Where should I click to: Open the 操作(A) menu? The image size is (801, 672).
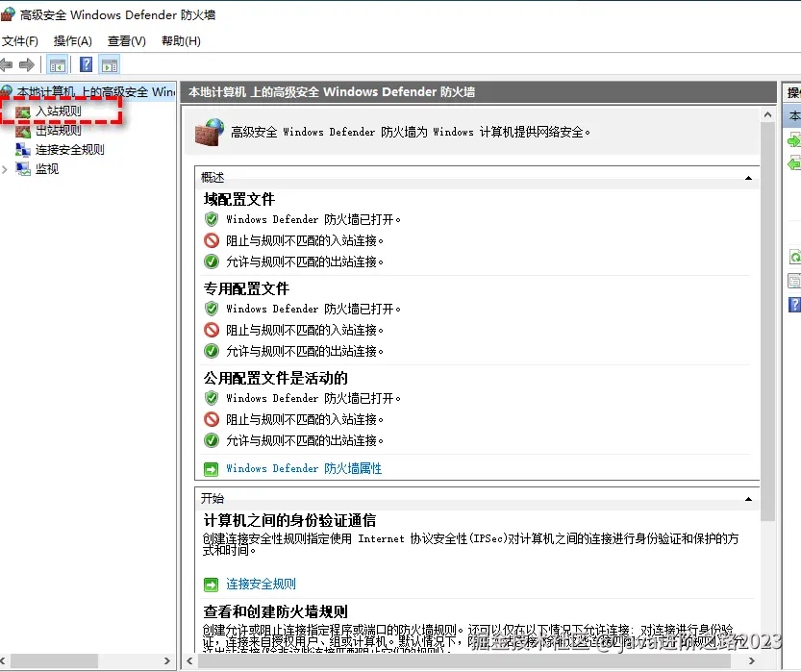coord(72,40)
